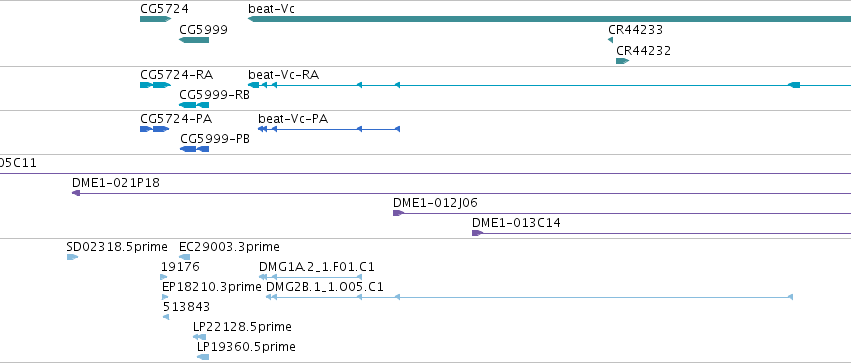Click the beat-Vc-RA transcript label
Screen dimensions: 851x363
click(283, 74)
